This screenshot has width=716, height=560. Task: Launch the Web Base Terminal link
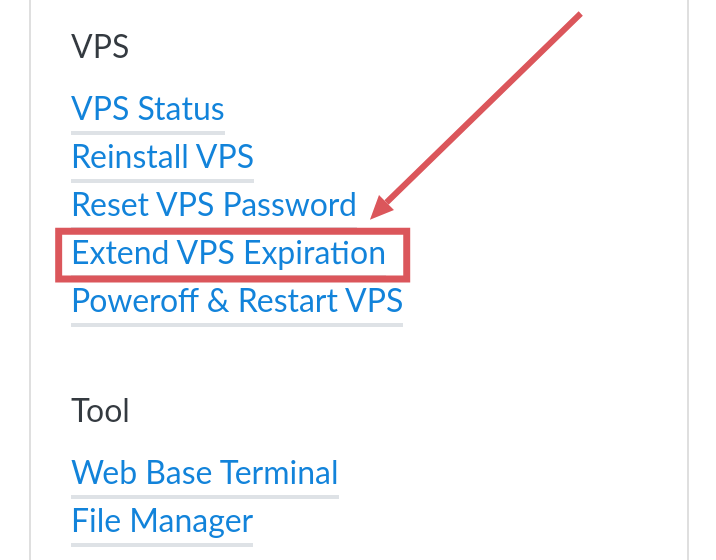tap(205, 472)
